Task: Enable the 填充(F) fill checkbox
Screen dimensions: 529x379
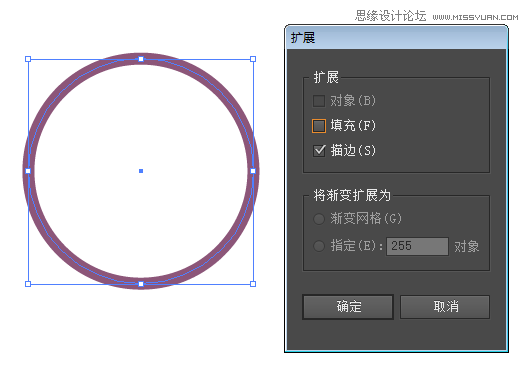Action: coord(319,126)
